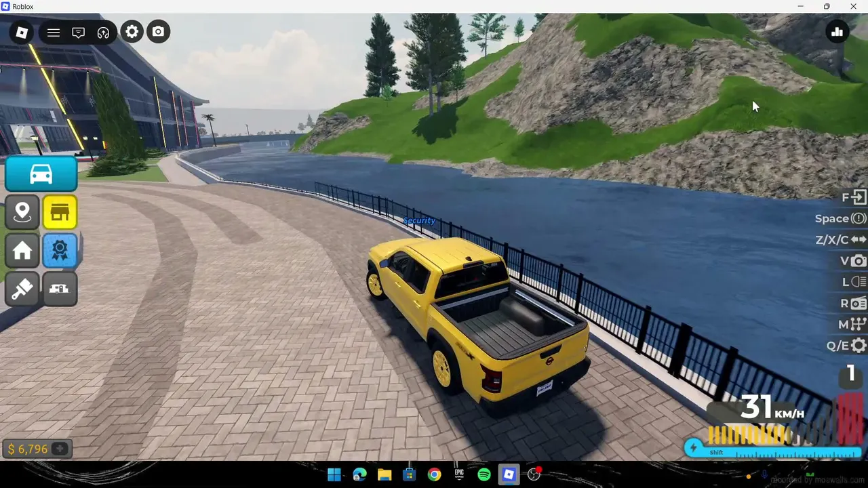Screen dimensions: 868x488
Task: Open the Windows Start menu
Action: [x=334, y=474]
